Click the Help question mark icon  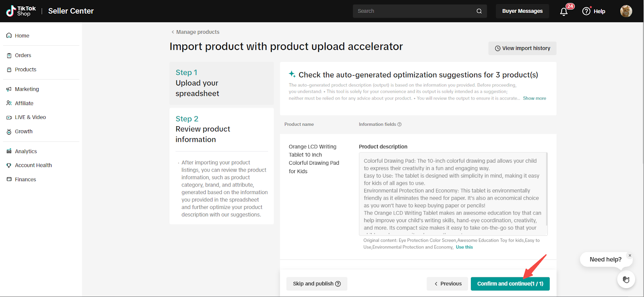click(586, 11)
